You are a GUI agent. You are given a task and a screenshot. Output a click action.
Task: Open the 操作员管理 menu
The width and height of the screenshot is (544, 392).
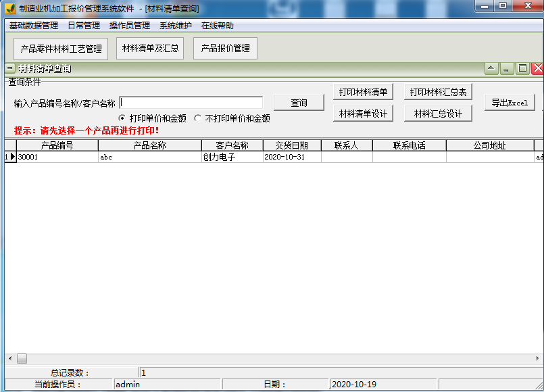[130, 26]
